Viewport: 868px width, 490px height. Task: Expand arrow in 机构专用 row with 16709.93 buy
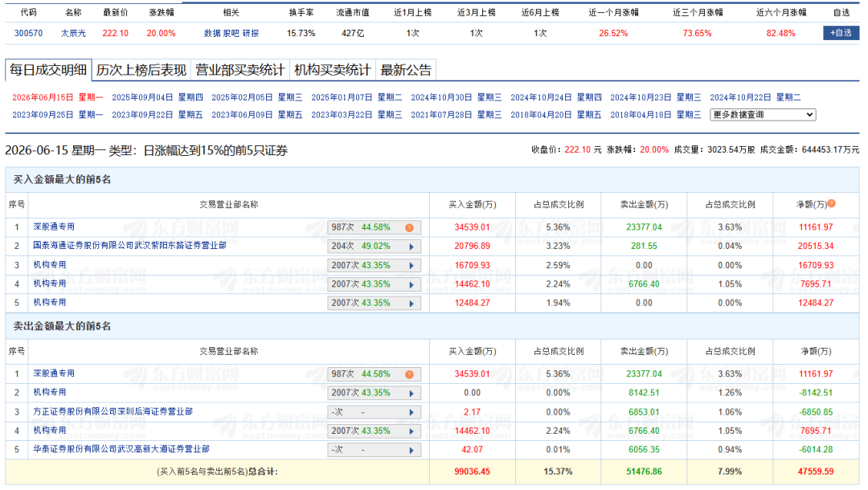coord(411,265)
